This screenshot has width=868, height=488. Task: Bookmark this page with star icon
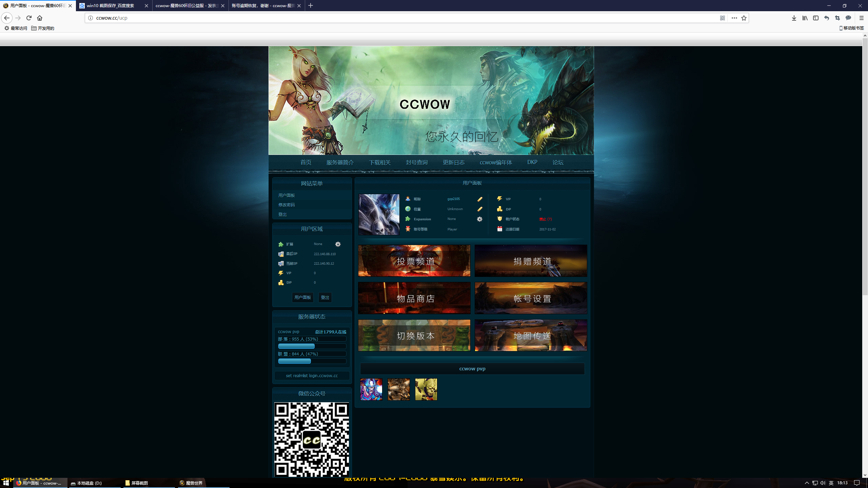[x=744, y=18]
